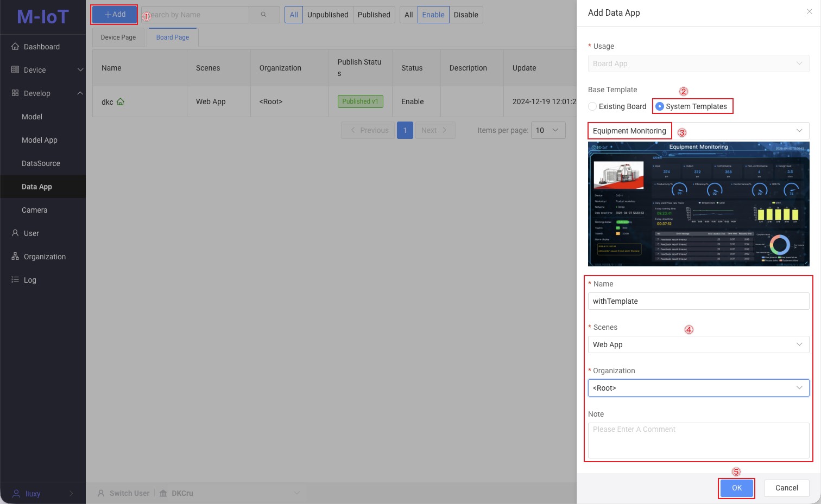Open the Dashboard section in the sidebar
821x504 pixels.
point(43,47)
